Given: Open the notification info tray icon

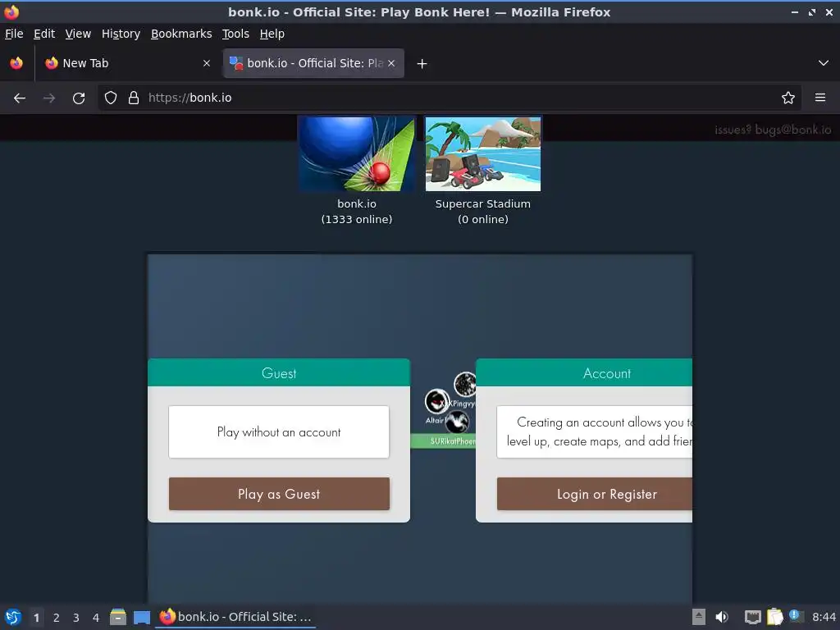Looking at the screenshot, I should click(796, 616).
